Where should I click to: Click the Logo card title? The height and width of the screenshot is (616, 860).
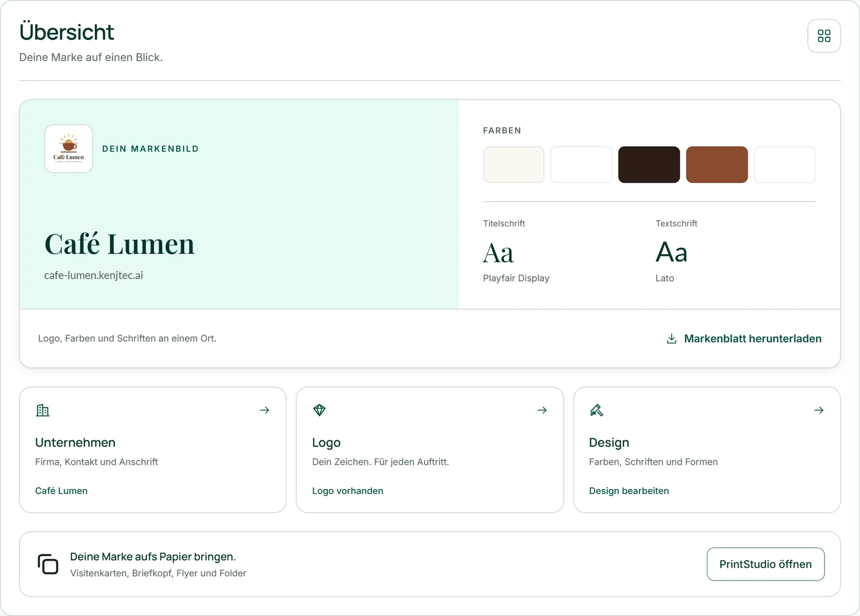click(x=326, y=443)
